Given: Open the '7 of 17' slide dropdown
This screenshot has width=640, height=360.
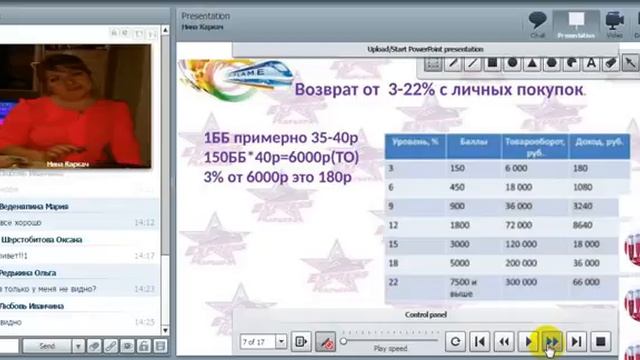Looking at the screenshot, I should point(281,341).
